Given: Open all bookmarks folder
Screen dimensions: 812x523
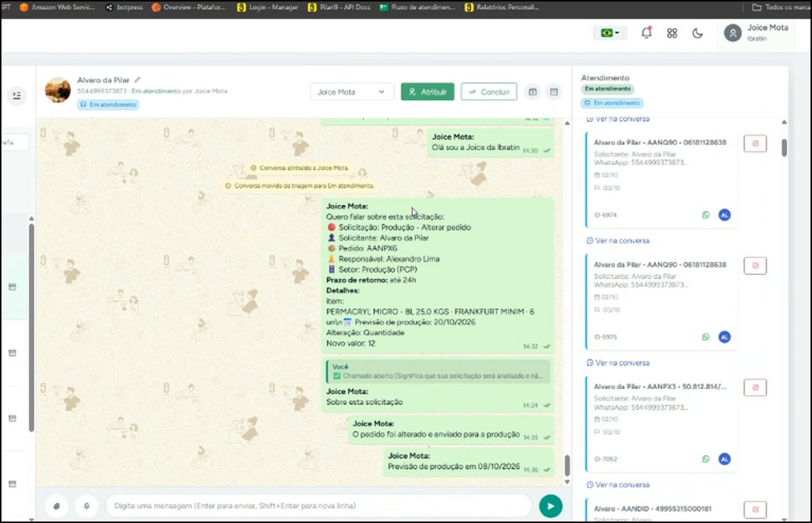Looking at the screenshot, I should [x=781, y=7].
